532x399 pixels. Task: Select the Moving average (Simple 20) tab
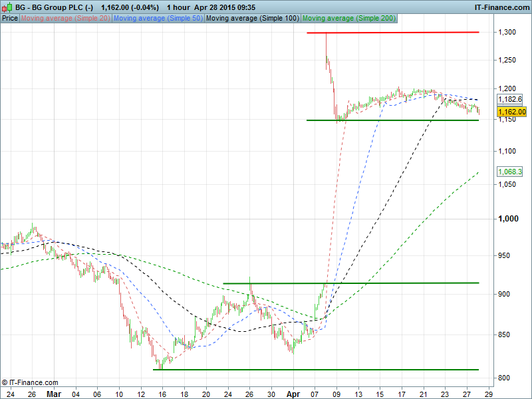pyautogui.click(x=66, y=18)
